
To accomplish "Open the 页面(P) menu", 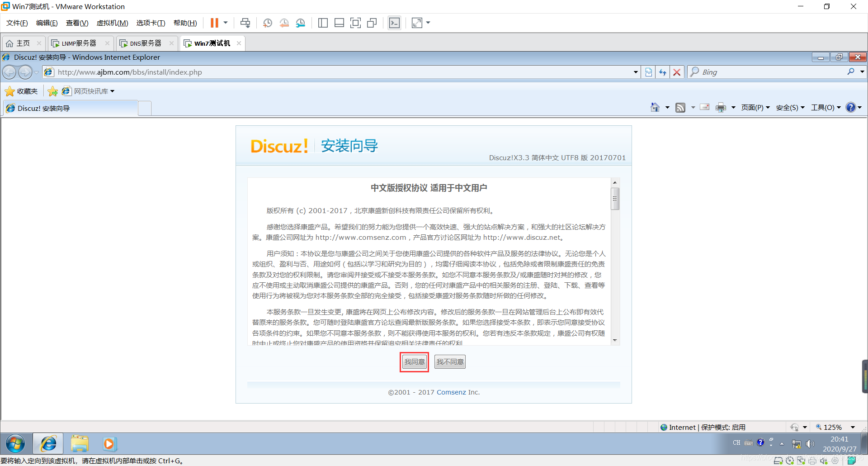I will (x=755, y=108).
